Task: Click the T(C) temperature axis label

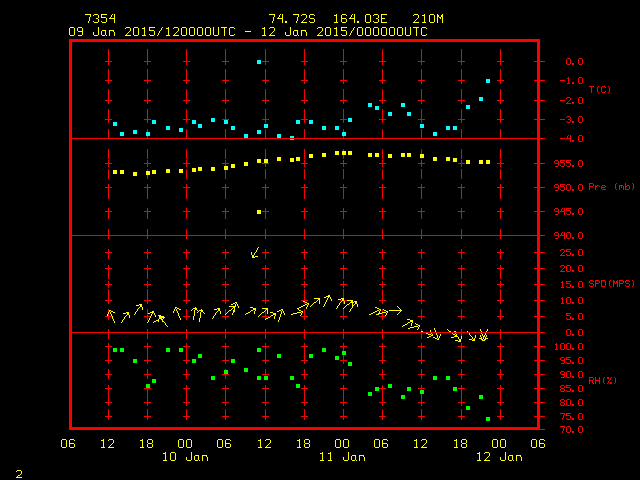Action: pos(600,89)
